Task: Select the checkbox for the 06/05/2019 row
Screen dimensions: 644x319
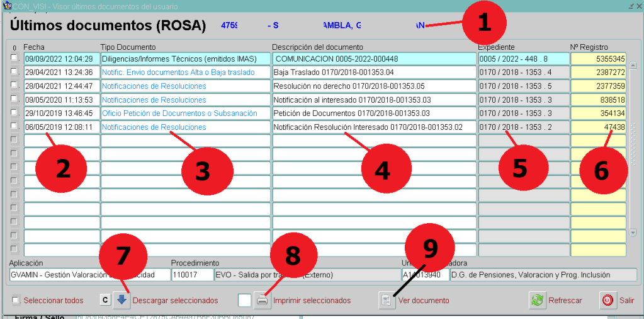Action: 14,127
